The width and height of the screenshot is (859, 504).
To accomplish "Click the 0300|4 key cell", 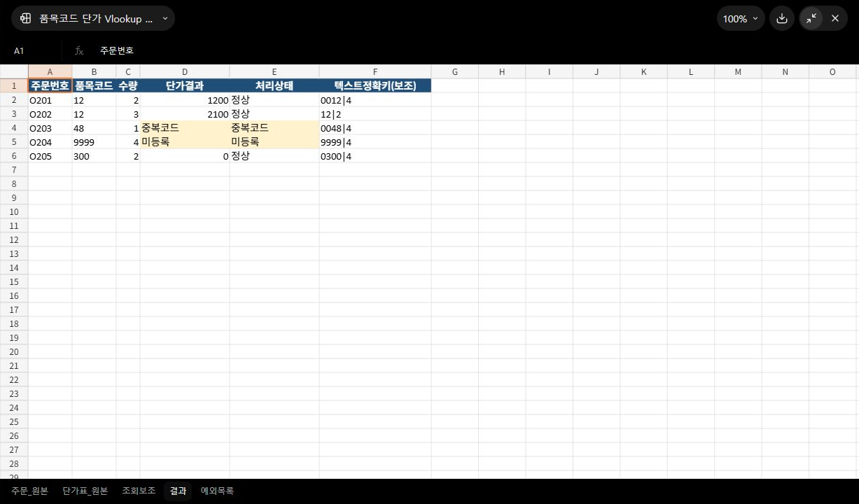I will click(375, 156).
